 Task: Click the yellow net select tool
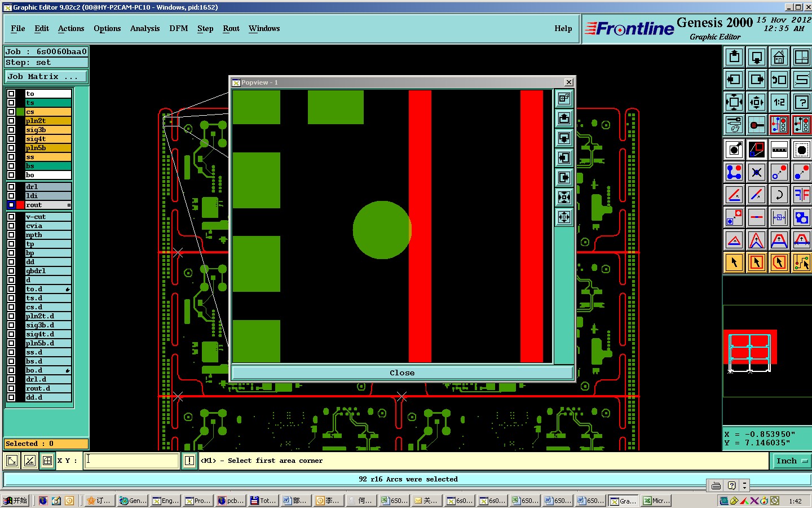[802, 262]
